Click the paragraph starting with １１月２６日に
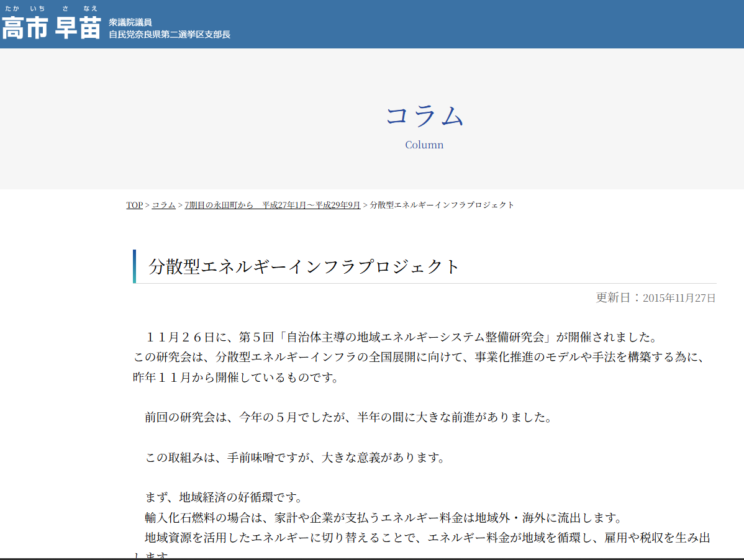Screen dimensions: 744x560 tap(373, 356)
